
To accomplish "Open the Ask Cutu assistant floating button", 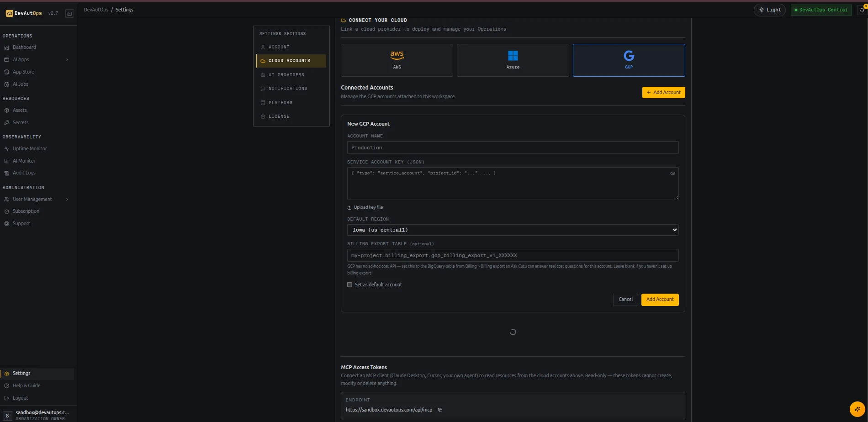I will coord(857,409).
